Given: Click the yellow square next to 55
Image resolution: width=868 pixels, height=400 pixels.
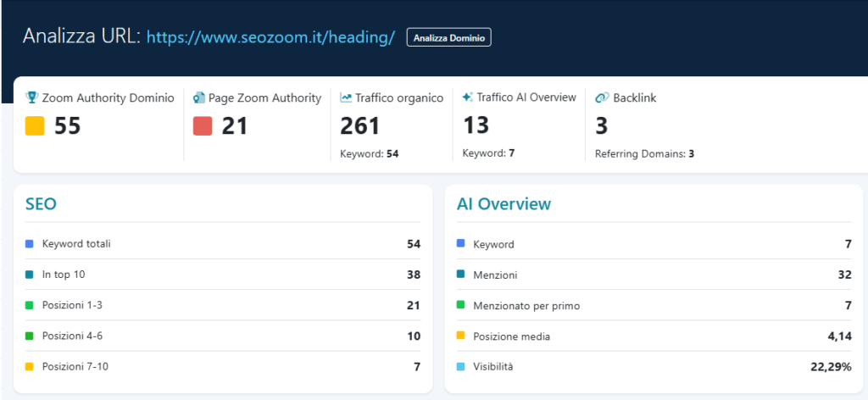Looking at the screenshot, I should point(35,126).
